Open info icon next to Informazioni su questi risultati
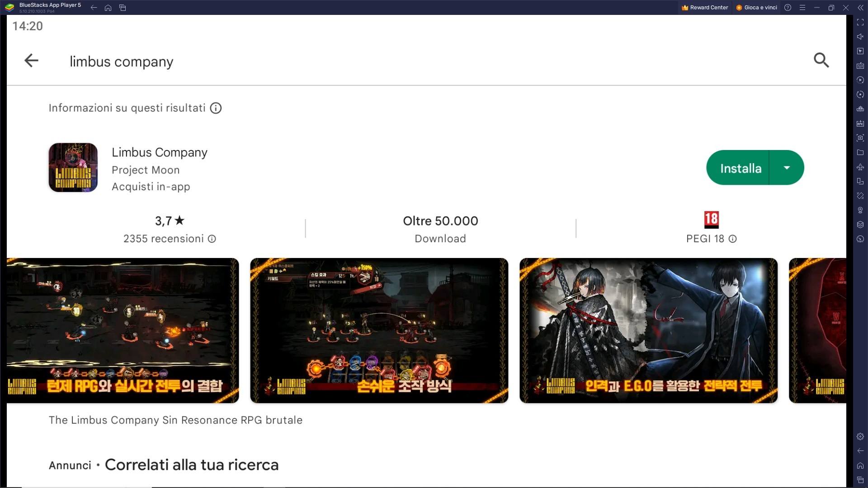The image size is (868, 488). tap(216, 108)
